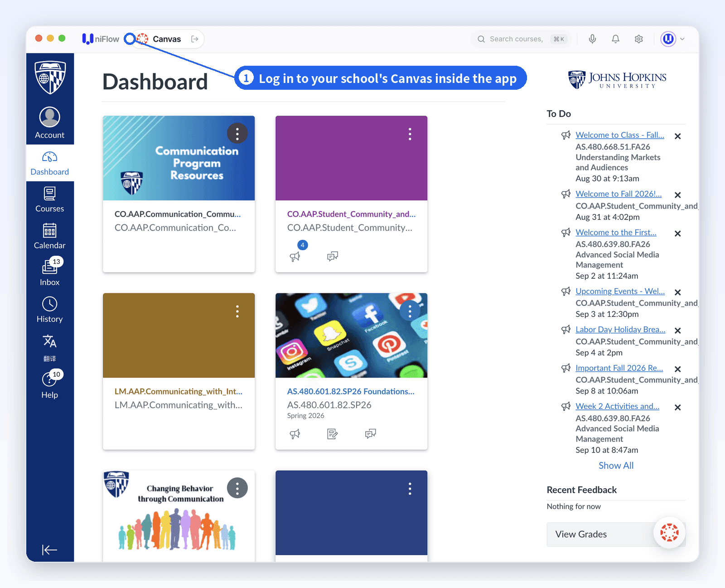Switch to the UniFlow tab
Image resolution: width=725 pixels, height=588 pixels.
[x=101, y=39]
